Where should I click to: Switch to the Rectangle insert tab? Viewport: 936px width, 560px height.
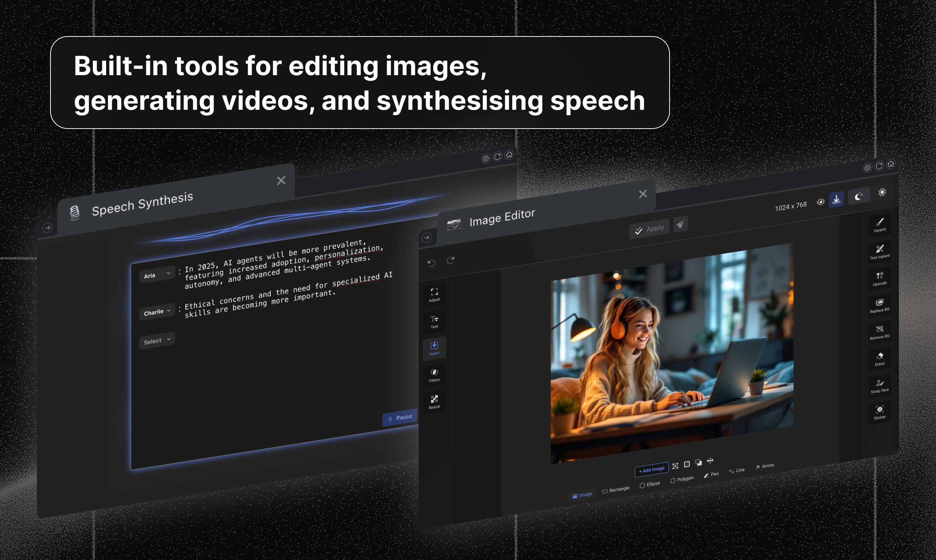click(x=615, y=490)
